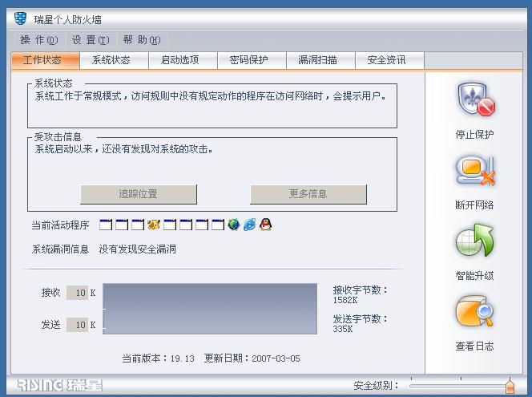Switch to the 安全资讯 tab
Image resolution: width=532 pixels, height=397 pixels.
pyautogui.click(x=389, y=60)
